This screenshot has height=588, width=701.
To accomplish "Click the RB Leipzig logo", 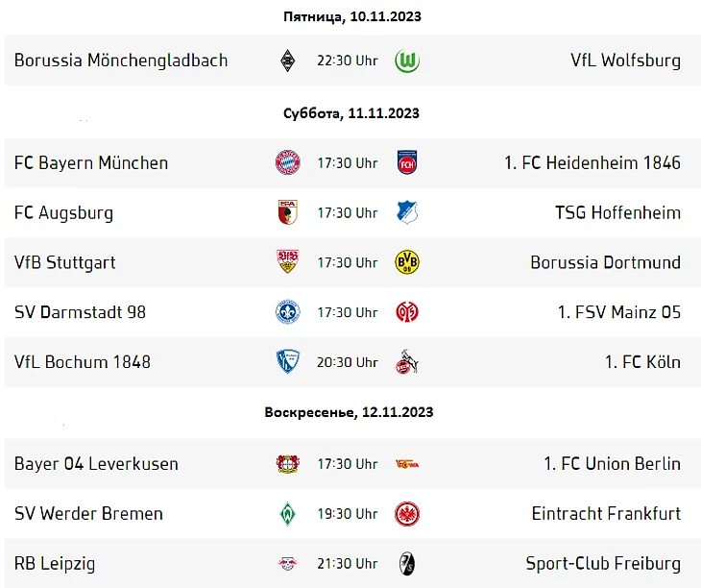I will click(287, 564).
